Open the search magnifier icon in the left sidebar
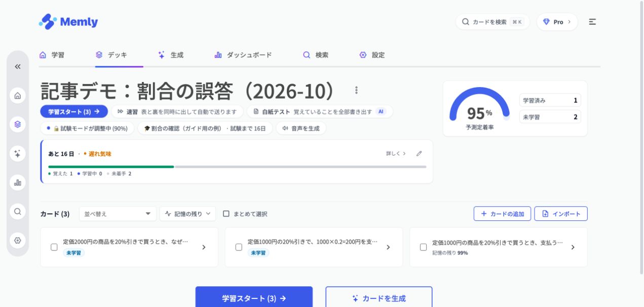Screen dimensions: 644x307 pos(18,211)
